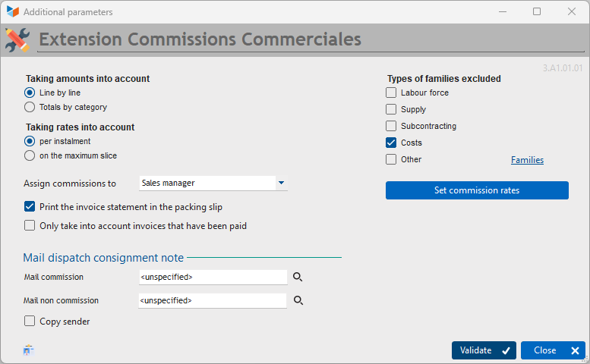Click the Mail commission search magnifier icon
This screenshot has height=364, width=590.
[x=298, y=278]
